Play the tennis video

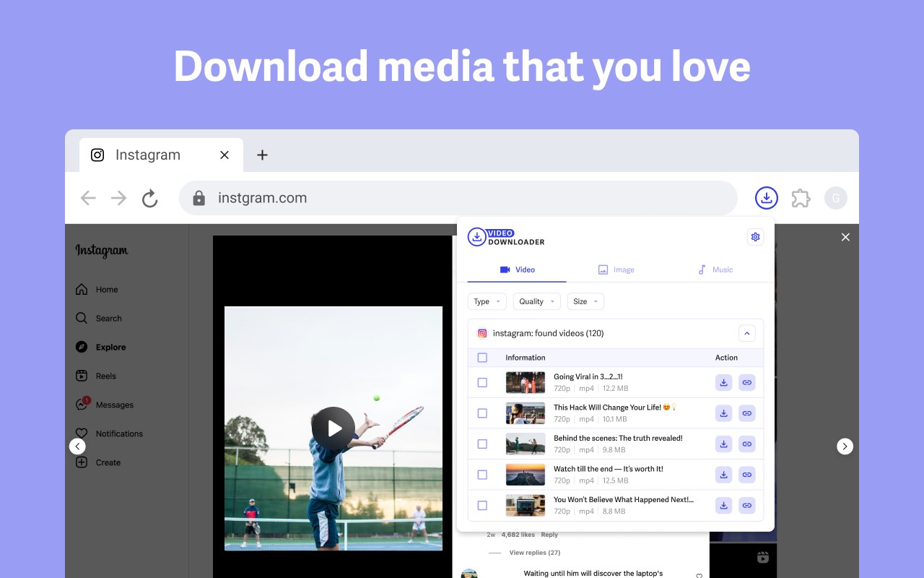tap(334, 428)
